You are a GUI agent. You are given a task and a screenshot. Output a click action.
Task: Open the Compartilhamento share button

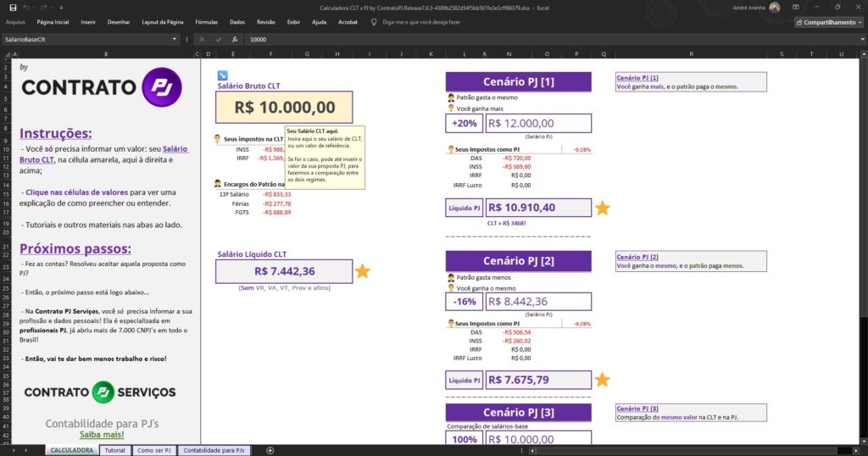829,22
